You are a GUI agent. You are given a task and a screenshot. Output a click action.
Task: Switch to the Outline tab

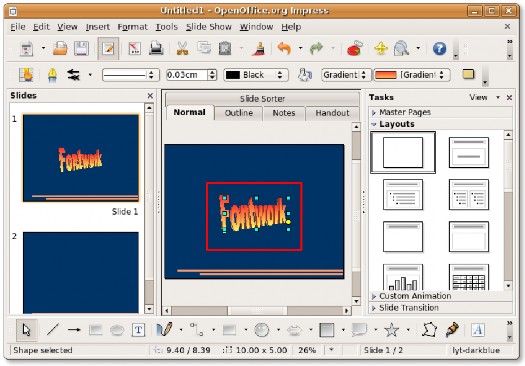[x=238, y=113]
